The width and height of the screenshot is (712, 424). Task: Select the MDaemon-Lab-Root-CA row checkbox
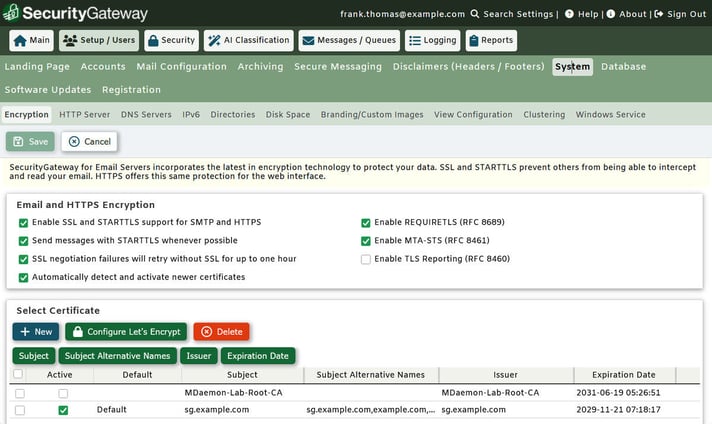coord(20,393)
